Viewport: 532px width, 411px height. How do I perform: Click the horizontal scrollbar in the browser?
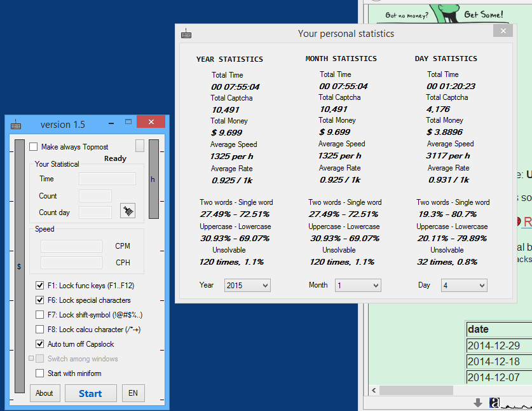click(416, 390)
